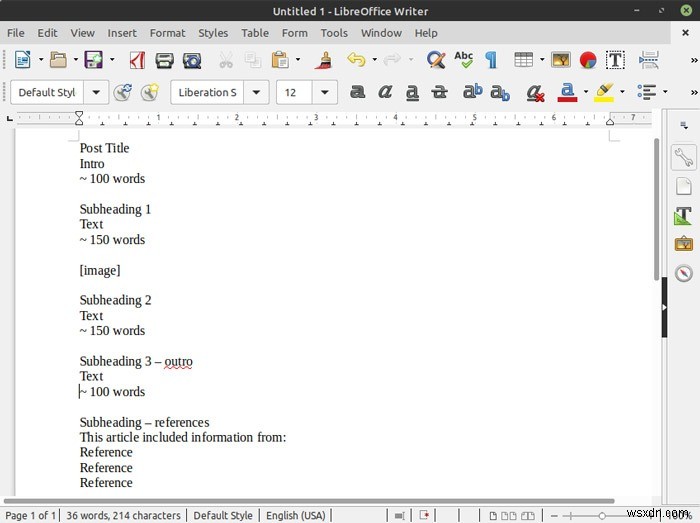The width and height of the screenshot is (700, 523).
Task: Open the sidebar settings menu
Action: coord(684,125)
